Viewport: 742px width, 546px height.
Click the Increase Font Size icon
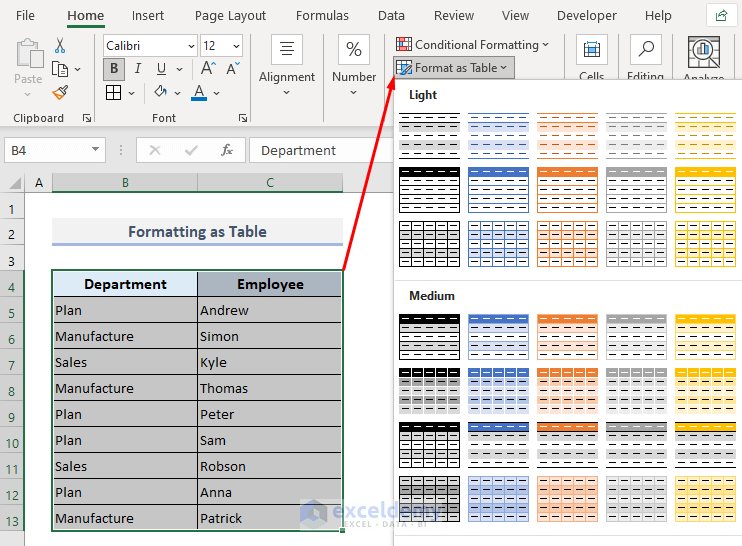tap(207, 69)
